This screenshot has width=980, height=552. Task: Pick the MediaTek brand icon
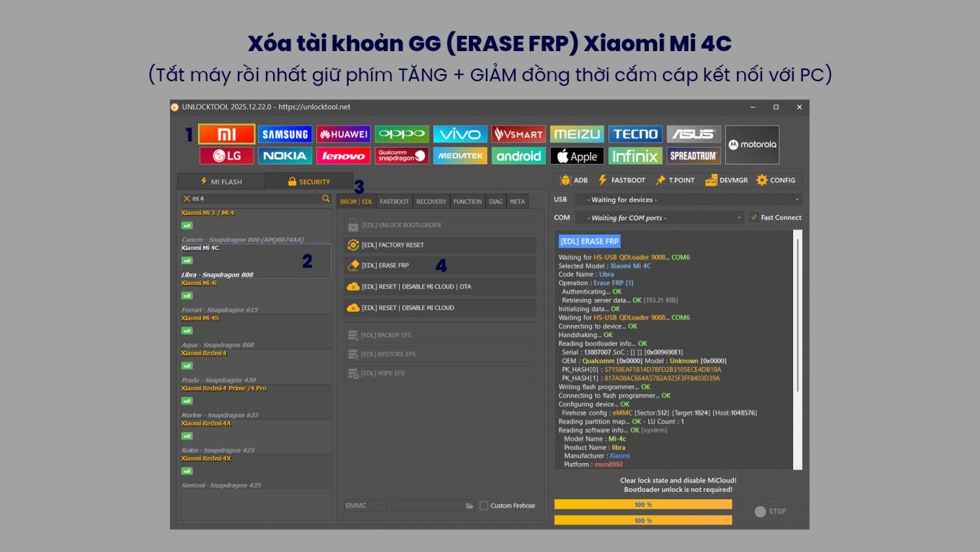coord(460,156)
